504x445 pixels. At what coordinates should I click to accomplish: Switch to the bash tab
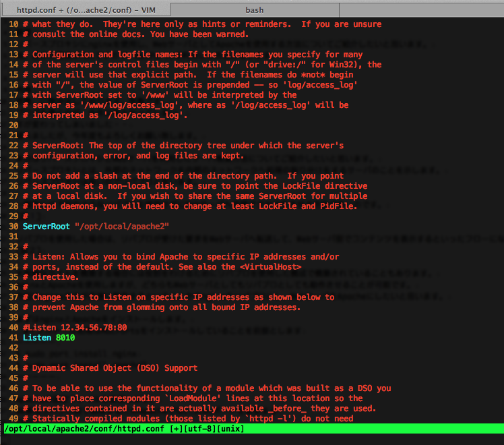[x=254, y=10]
